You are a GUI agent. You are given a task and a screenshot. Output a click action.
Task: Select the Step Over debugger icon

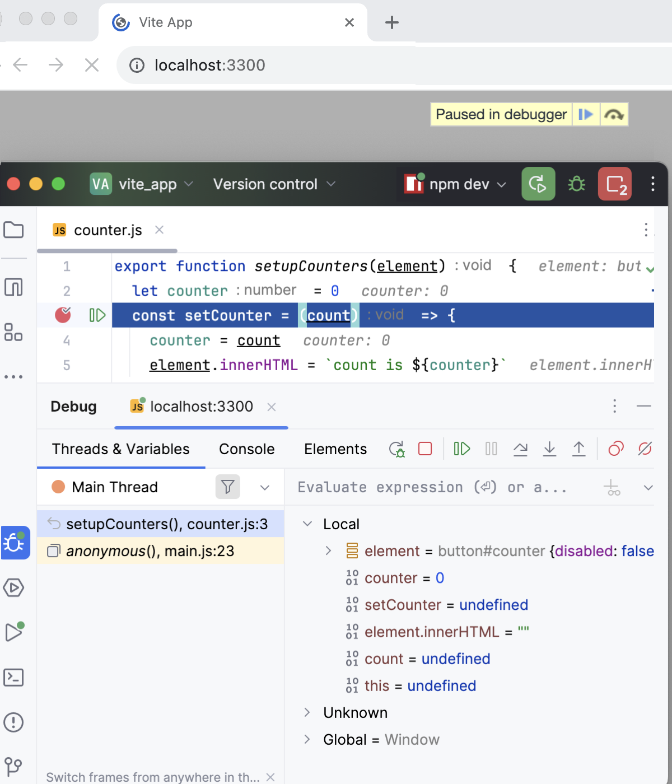pos(520,449)
